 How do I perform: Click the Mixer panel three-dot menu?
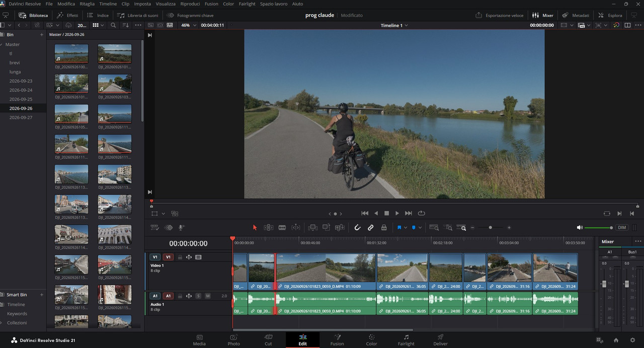[x=638, y=241]
